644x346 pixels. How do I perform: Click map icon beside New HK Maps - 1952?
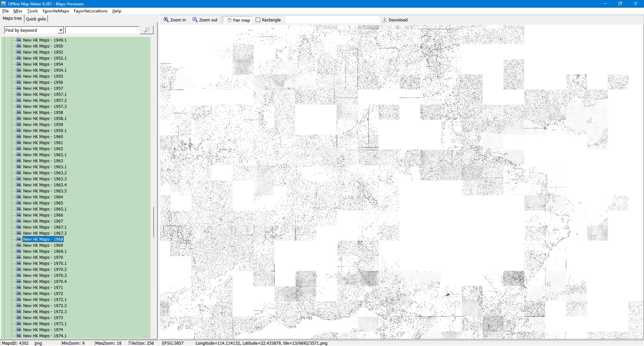click(19, 52)
